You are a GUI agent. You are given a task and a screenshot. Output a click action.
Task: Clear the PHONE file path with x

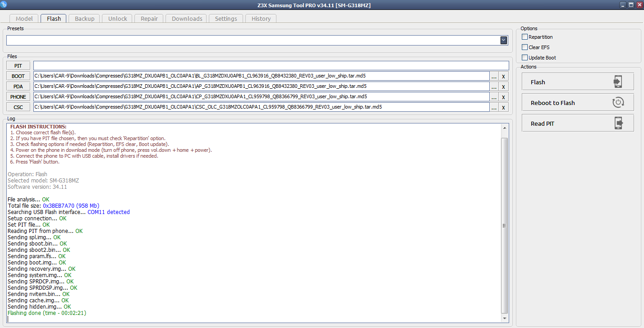(504, 97)
